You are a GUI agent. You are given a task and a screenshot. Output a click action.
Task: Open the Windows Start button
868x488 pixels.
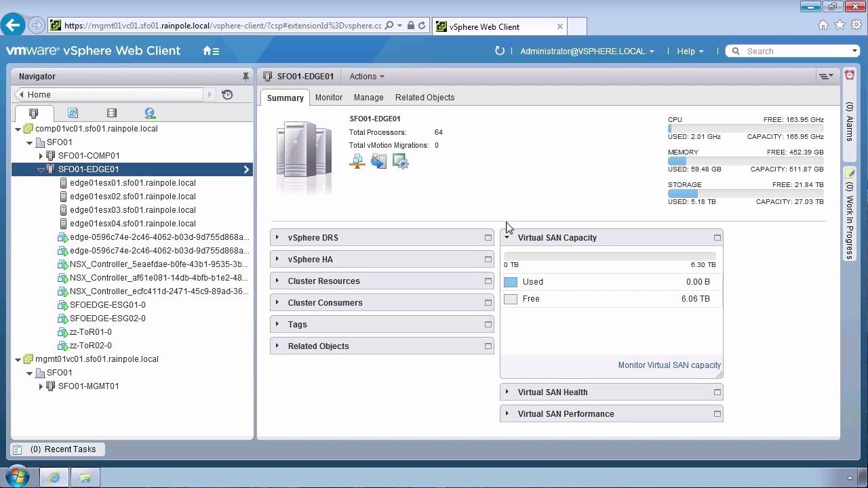pos(16,476)
